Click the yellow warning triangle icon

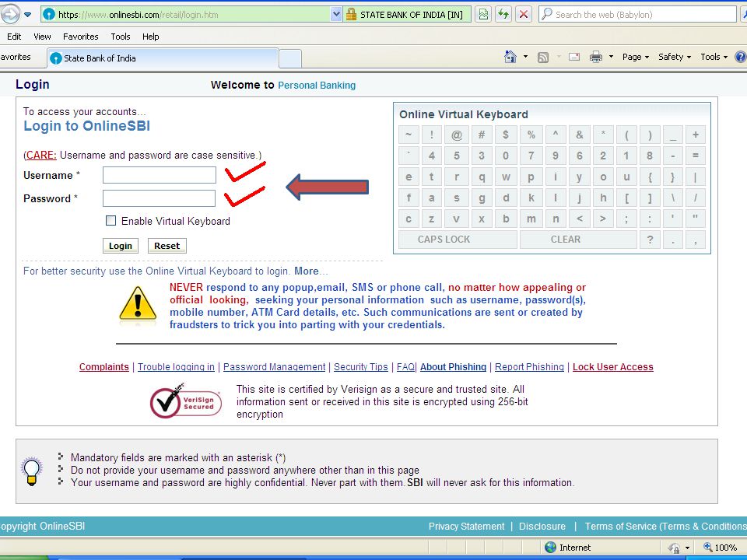click(x=138, y=304)
